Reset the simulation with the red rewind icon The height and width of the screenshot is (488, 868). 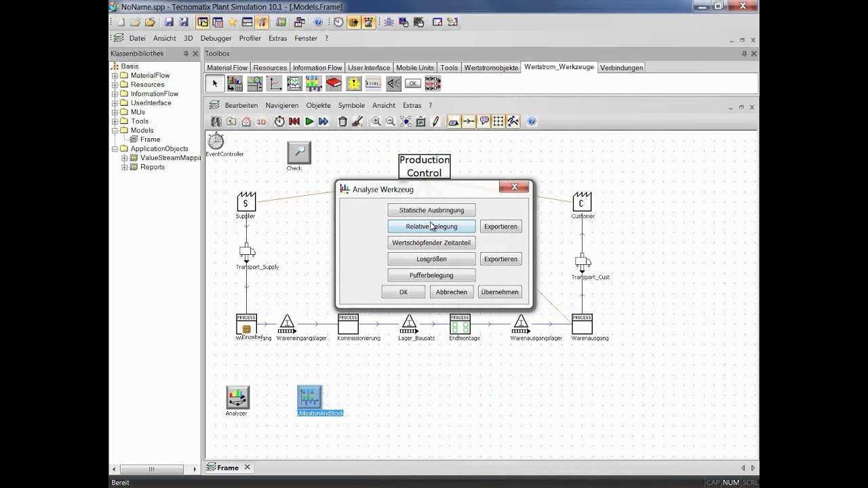[x=294, y=121]
